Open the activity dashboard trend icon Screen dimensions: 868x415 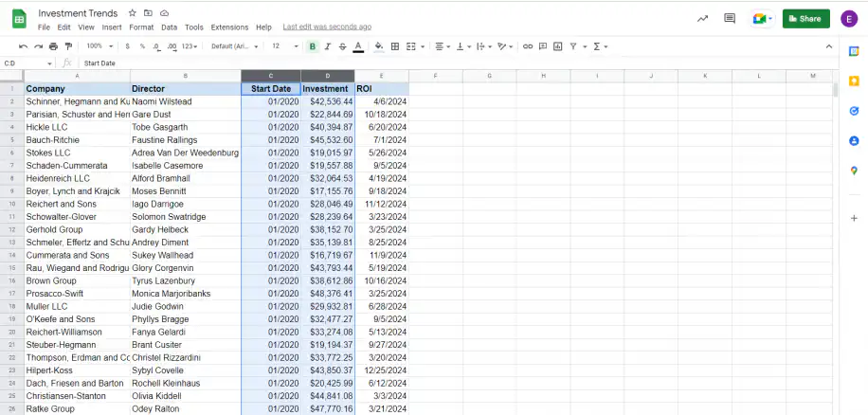coord(702,18)
